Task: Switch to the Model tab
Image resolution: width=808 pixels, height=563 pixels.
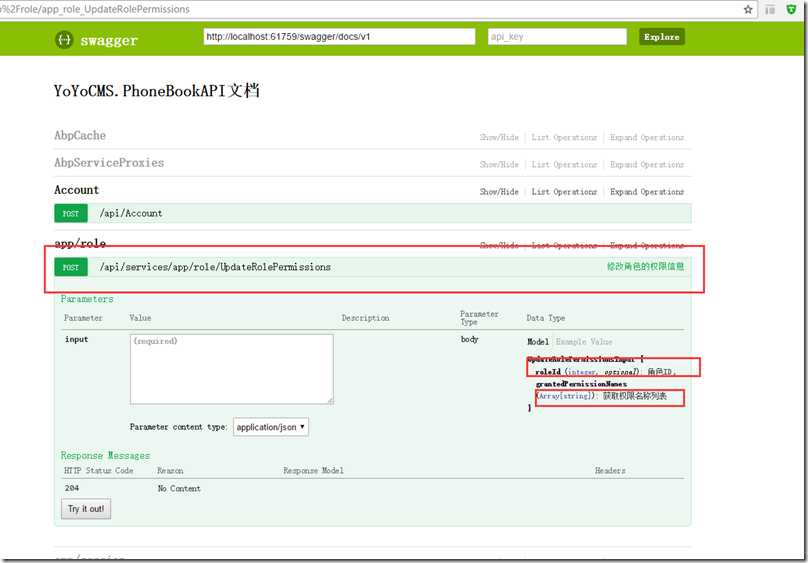Action: coord(537,342)
